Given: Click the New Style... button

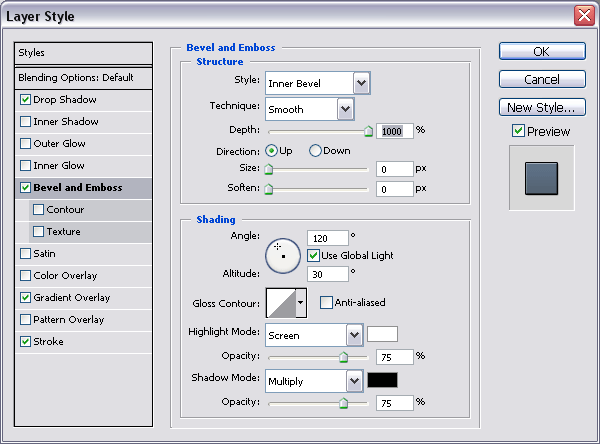Looking at the screenshot, I should pos(540,107).
